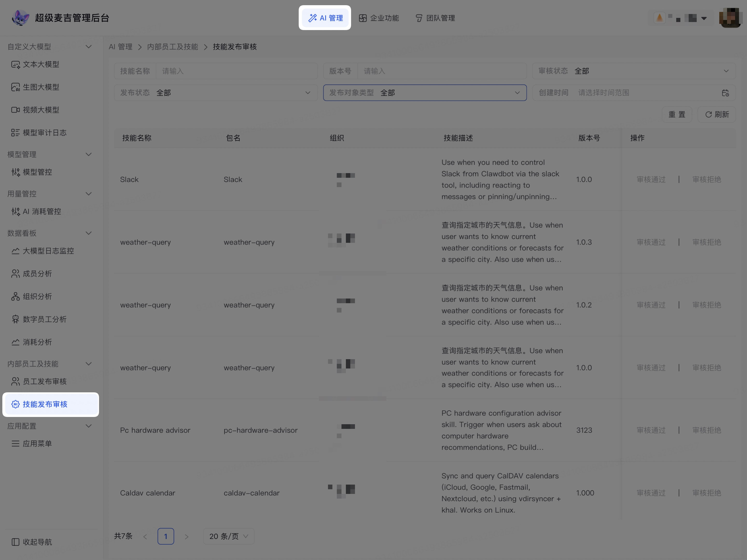Screen dimensions: 747x560
Task: Collapse the 自定义大模型 section
Action: pyautogui.click(x=88, y=47)
